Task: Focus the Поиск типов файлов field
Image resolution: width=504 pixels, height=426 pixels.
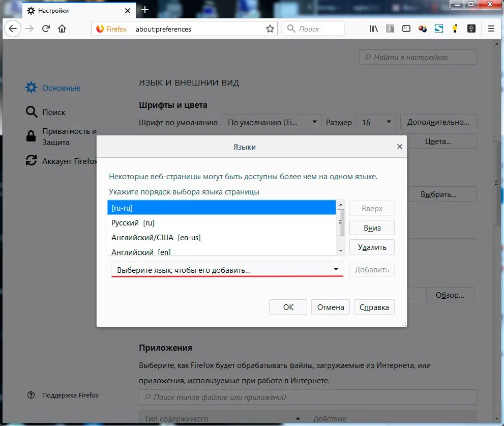Action: click(307, 397)
